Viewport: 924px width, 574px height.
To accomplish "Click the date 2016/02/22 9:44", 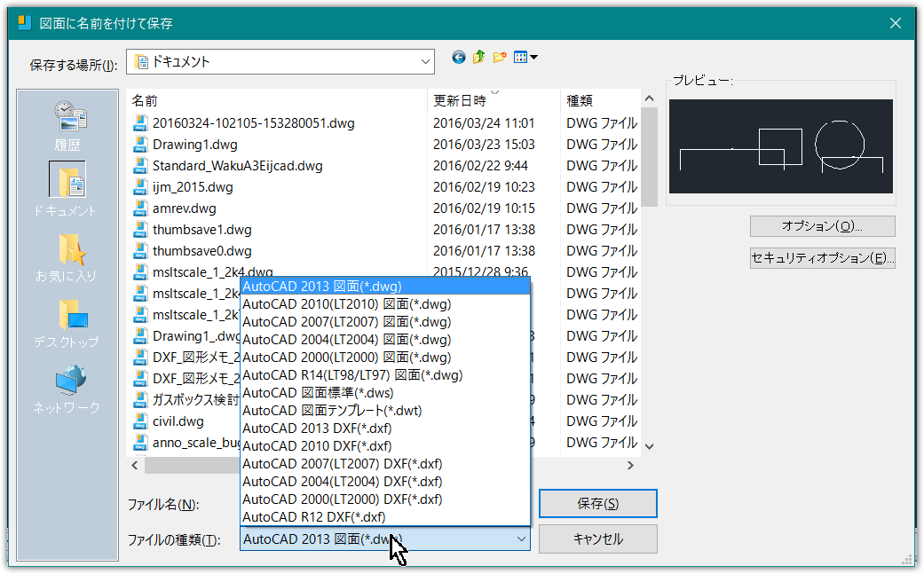I will (480, 165).
